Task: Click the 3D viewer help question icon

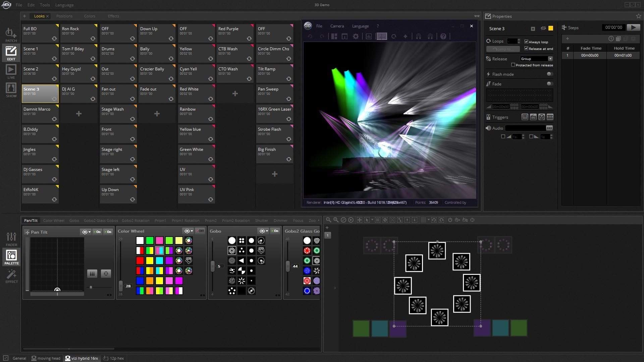Action: point(443,36)
